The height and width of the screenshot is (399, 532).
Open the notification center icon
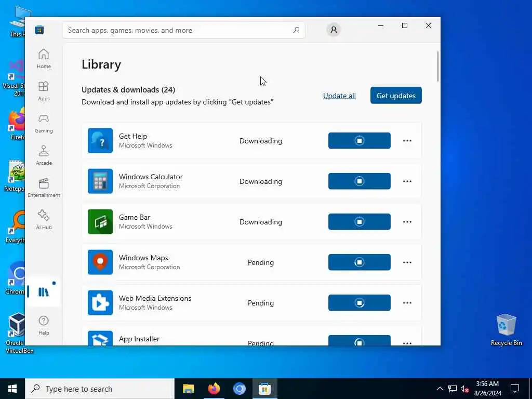coord(515,389)
